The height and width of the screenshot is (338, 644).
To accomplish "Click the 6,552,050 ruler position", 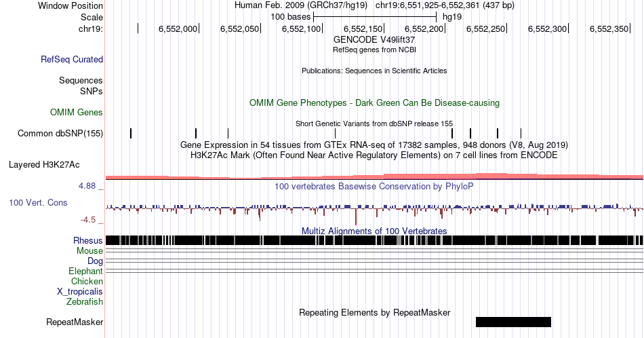I will [239, 29].
